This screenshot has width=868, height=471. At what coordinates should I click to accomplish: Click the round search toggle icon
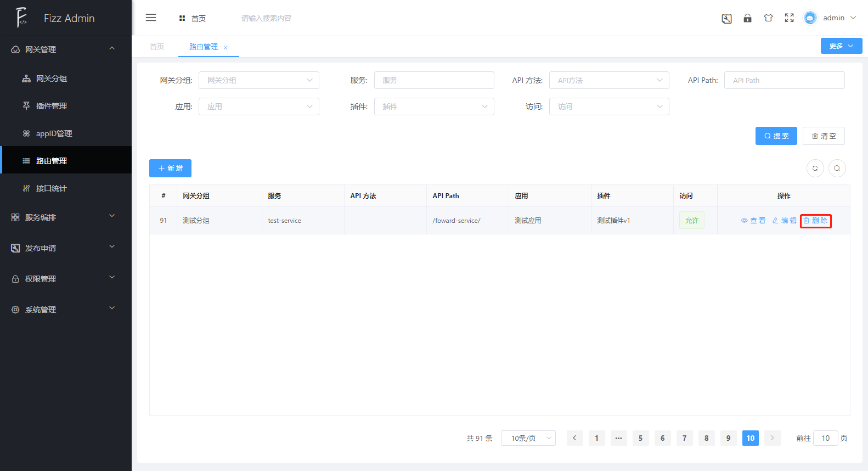pos(837,169)
